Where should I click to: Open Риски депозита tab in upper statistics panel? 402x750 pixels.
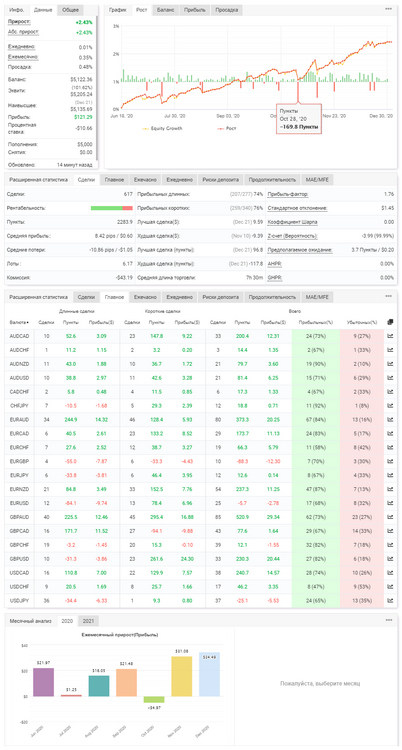[221, 180]
